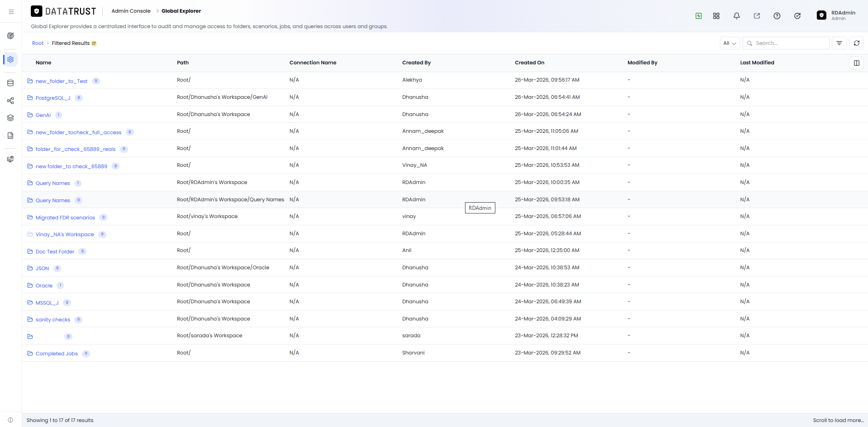Click the 'Vinay_NA' created-by cell
This screenshot has height=427, width=868.
415,165
